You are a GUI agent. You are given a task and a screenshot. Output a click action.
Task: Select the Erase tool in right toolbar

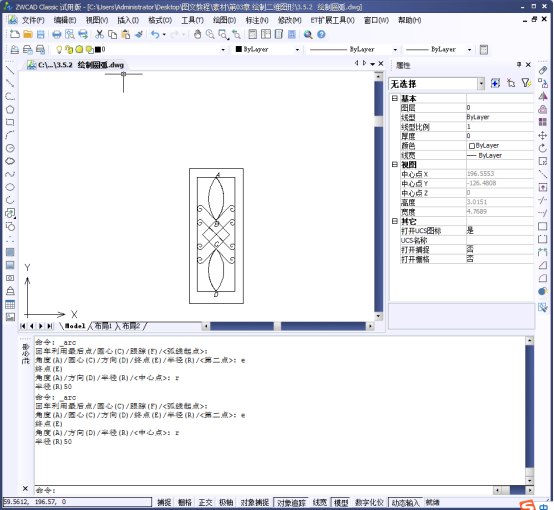(543, 70)
